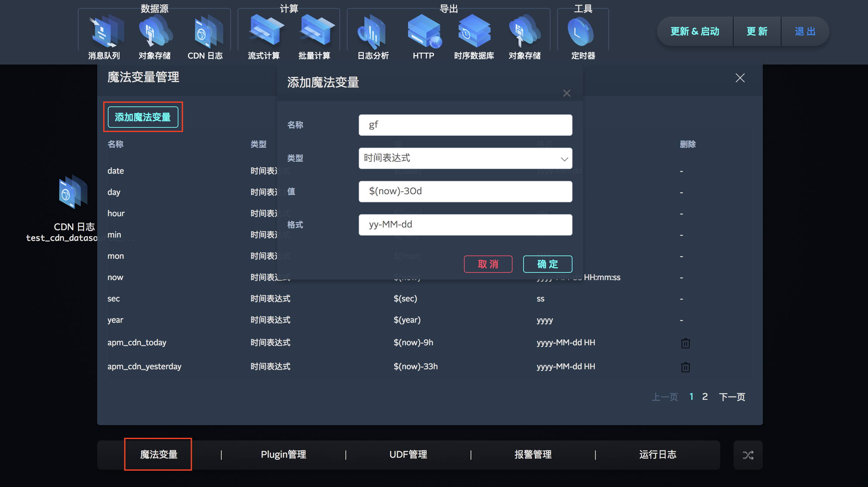The height and width of the screenshot is (487, 868).
Task: Click the 退出 button
Action: [805, 31]
